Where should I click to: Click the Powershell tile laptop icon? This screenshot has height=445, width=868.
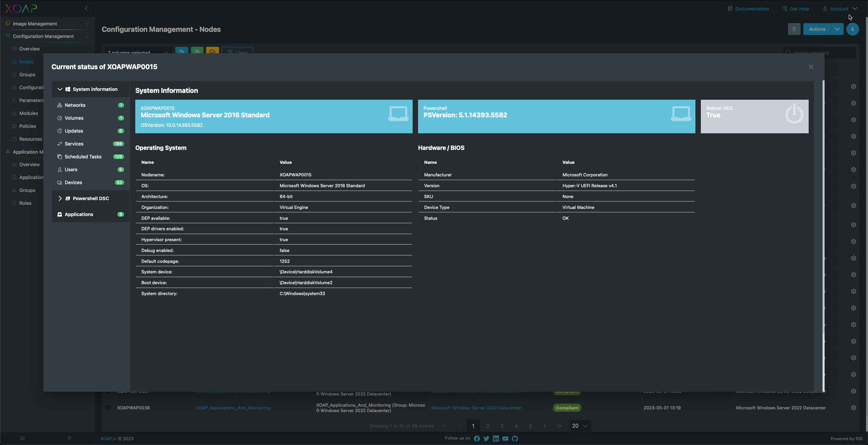click(681, 113)
